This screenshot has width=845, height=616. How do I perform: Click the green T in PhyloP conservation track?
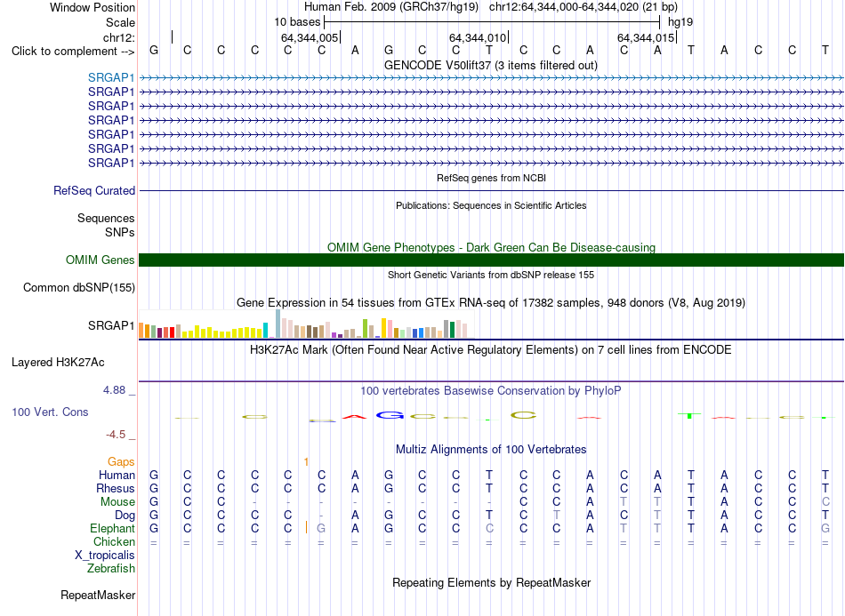point(689,416)
